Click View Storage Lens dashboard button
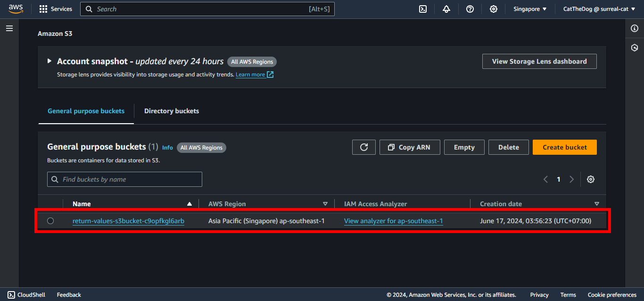The width and height of the screenshot is (644, 301). pyautogui.click(x=539, y=61)
